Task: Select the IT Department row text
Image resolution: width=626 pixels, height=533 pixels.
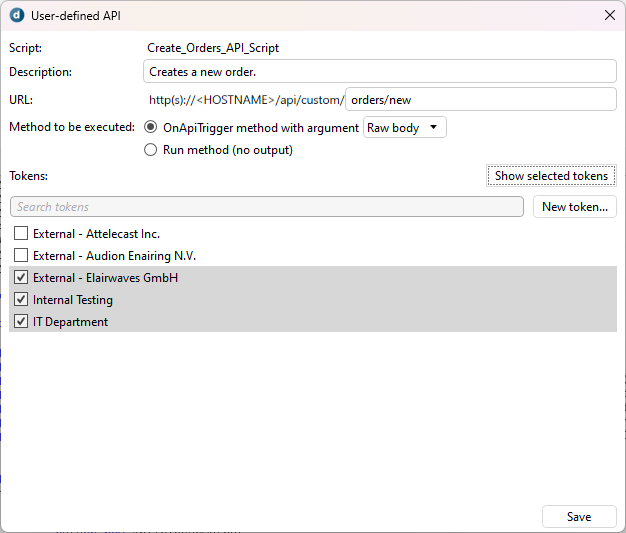Action: pyautogui.click(x=70, y=322)
